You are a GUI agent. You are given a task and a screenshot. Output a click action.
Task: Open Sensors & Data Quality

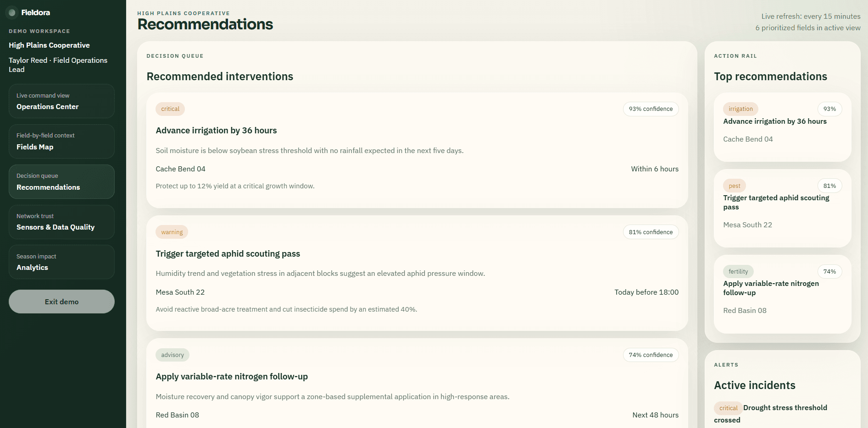[61, 222]
